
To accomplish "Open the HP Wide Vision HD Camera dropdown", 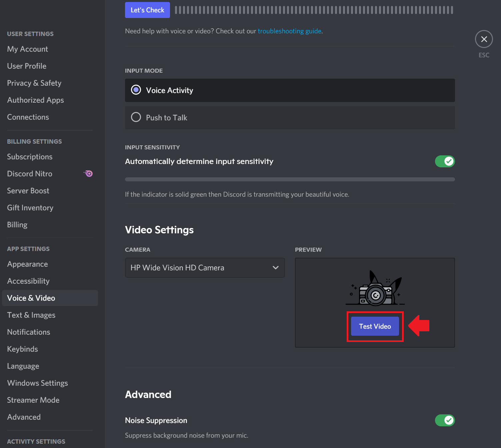I will coord(204,268).
